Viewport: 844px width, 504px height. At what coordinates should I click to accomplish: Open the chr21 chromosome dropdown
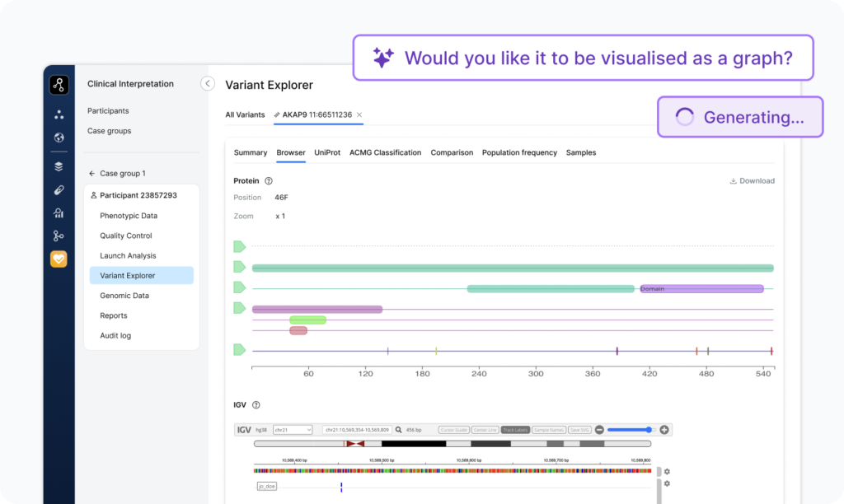point(293,430)
